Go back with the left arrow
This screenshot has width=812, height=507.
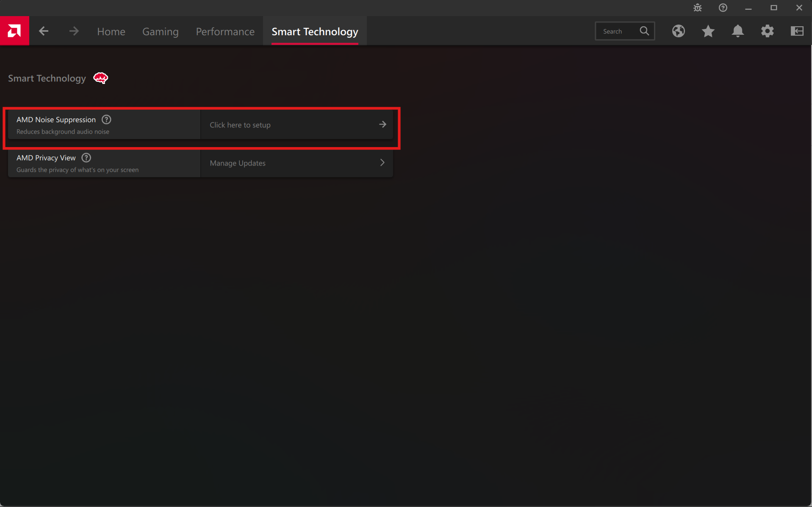44,31
